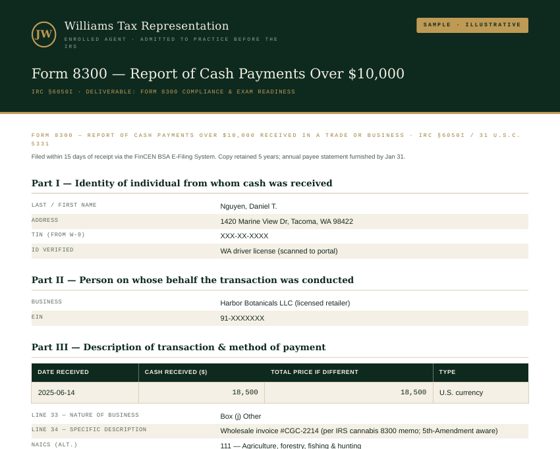Select the Tacoma address value
The image size is (560, 449).
tap(286, 221)
